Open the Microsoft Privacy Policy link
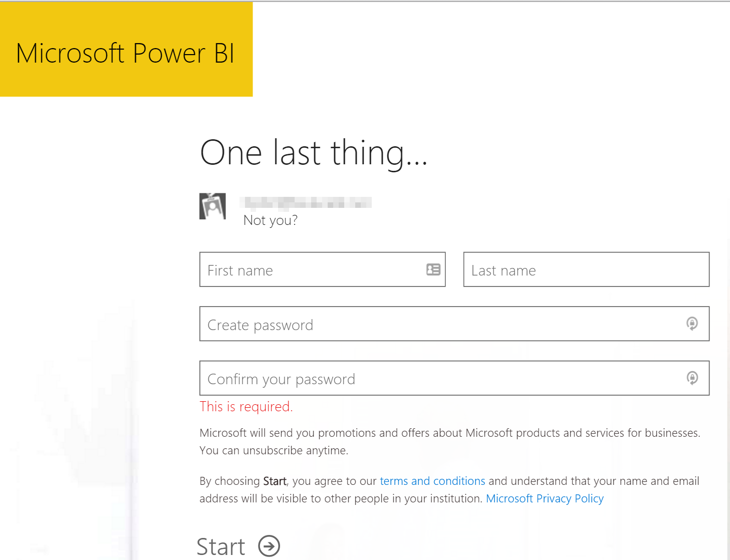The image size is (730, 560). tap(545, 498)
